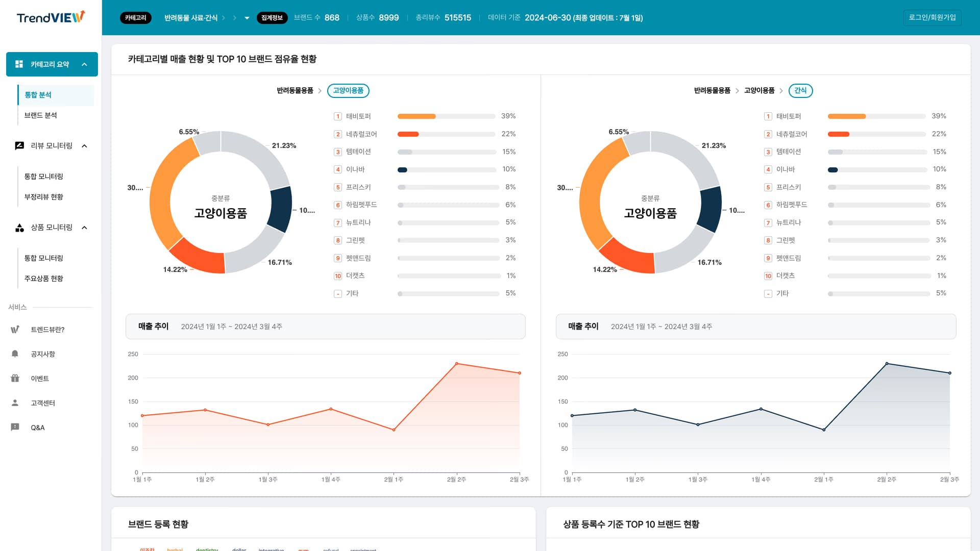Click the red 14.22% segment in left donut
This screenshot has height=551, width=980.
click(199, 258)
